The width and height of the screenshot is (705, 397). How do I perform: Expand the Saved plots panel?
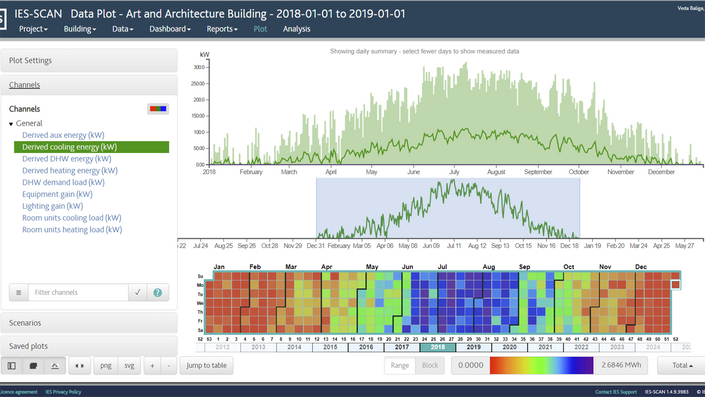tap(89, 346)
